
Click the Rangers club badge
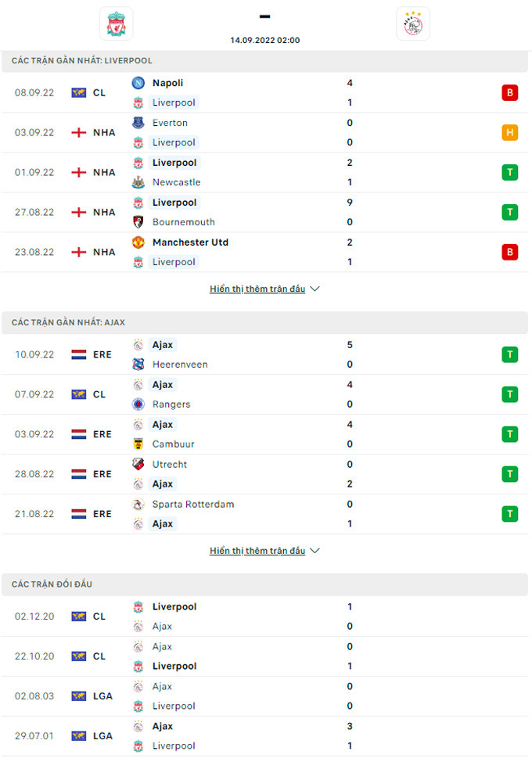(138, 404)
